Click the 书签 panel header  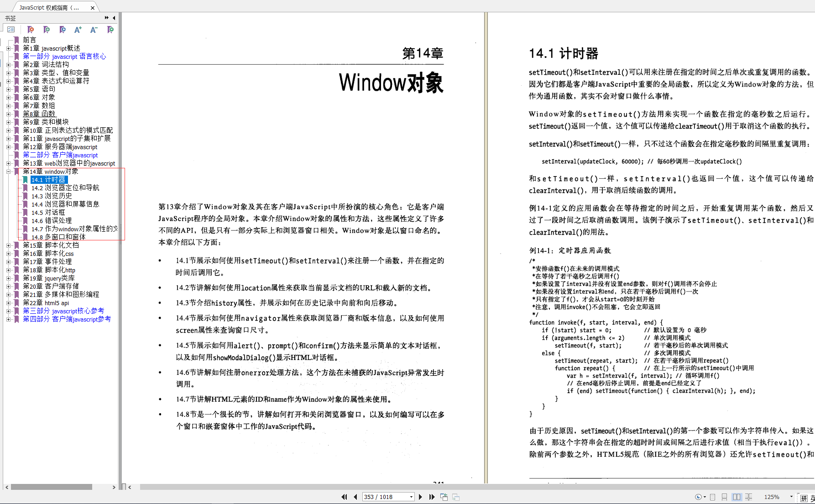[9, 18]
